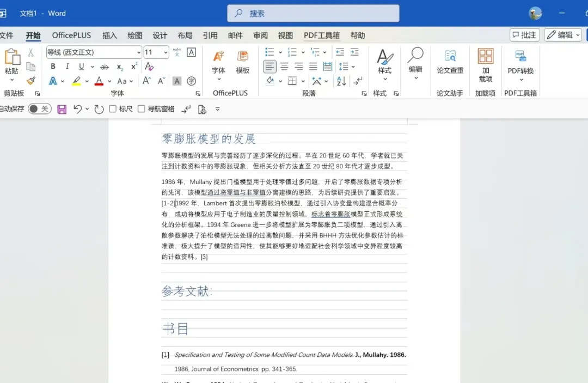Image resolution: width=588 pixels, height=383 pixels.
Task: Increase paragraph indent
Action: (x=354, y=52)
